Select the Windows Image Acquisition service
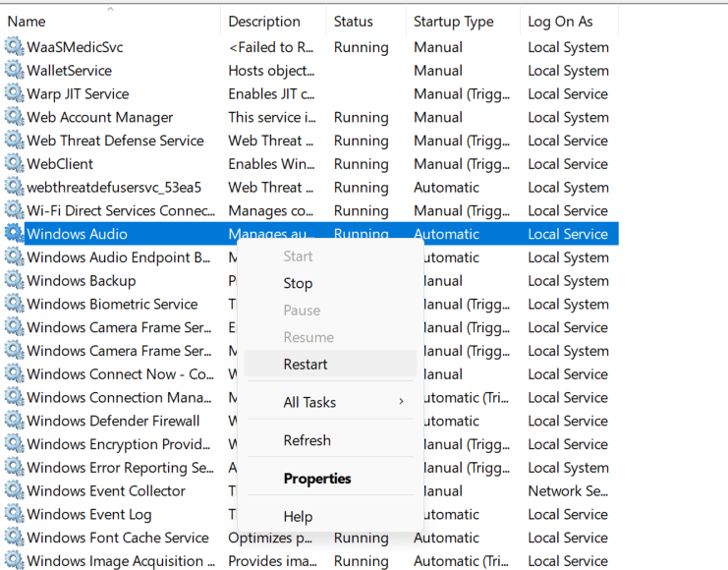728x570 pixels. [x=121, y=561]
